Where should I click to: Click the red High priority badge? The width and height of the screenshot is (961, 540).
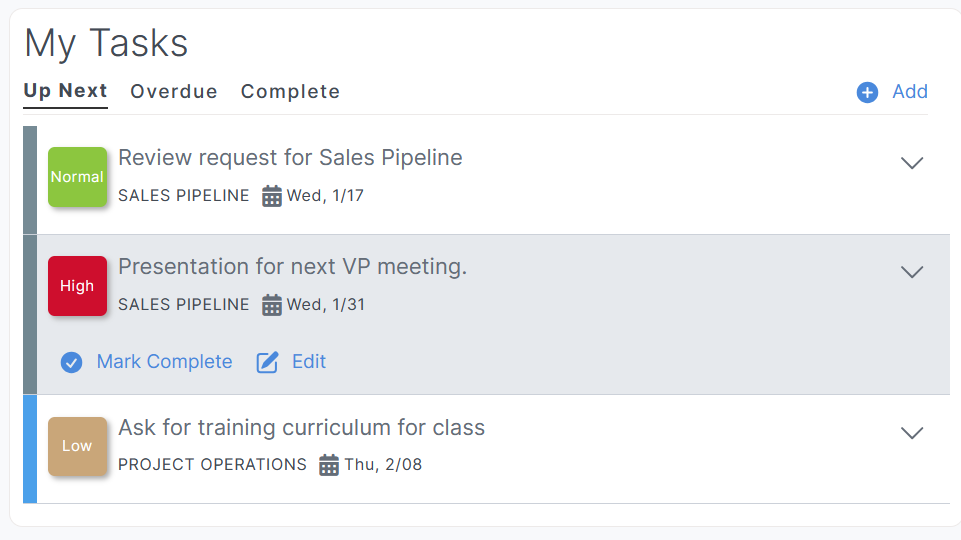coord(77,286)
